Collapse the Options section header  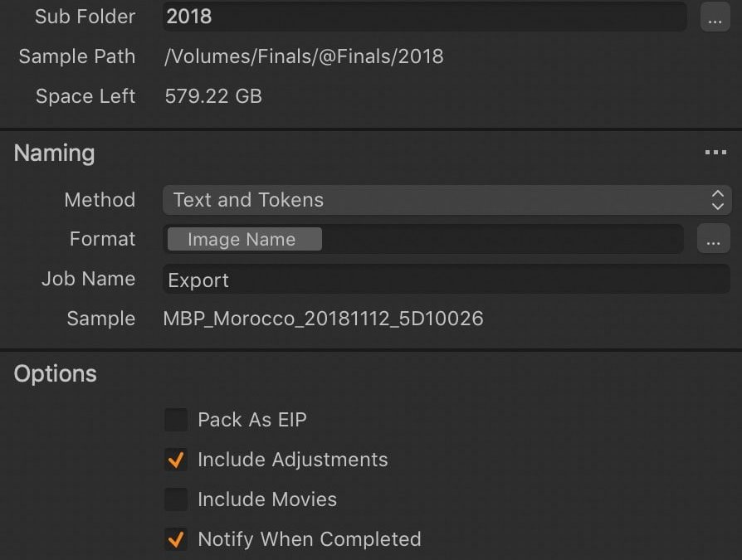pos(56,374)
